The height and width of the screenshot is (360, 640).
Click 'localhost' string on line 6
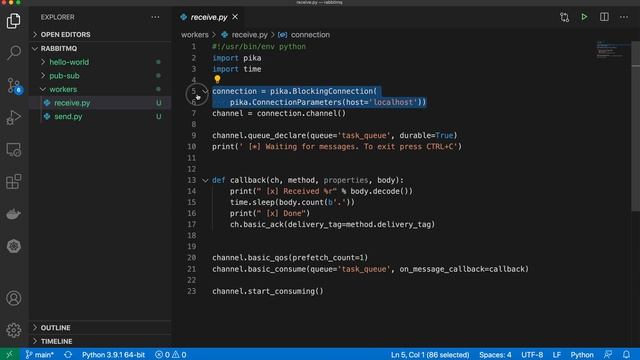pyautogui.click(x=394, y=102)
